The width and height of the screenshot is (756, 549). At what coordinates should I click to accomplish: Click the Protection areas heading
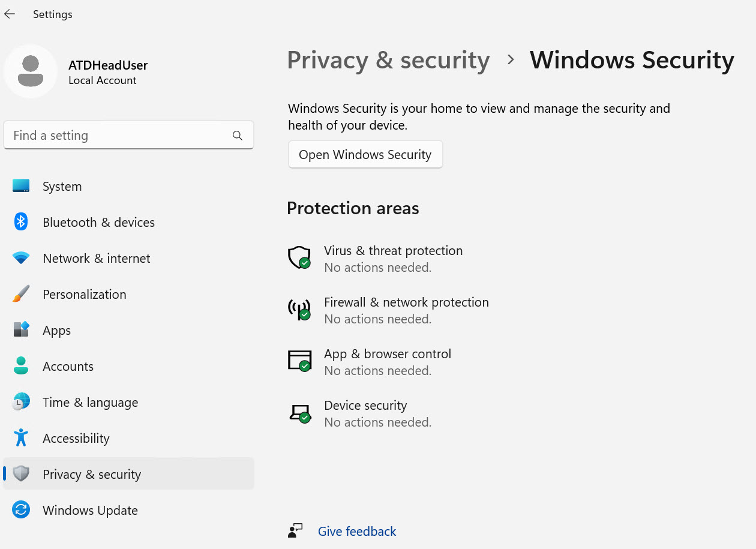(x=353, y=208)
